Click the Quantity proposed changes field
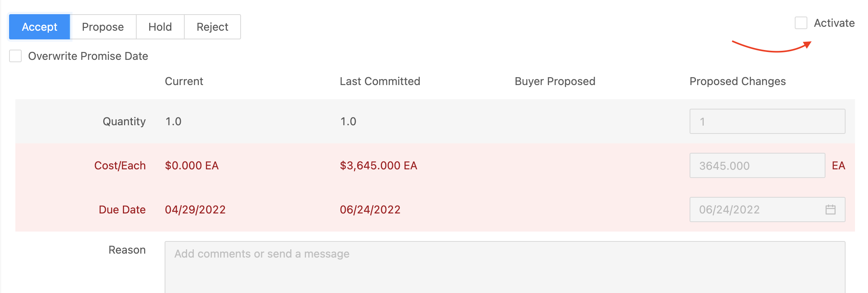Image resolution: width=868 pixels, height=293 pixels. pyautogui.click(x=767, y=121)
